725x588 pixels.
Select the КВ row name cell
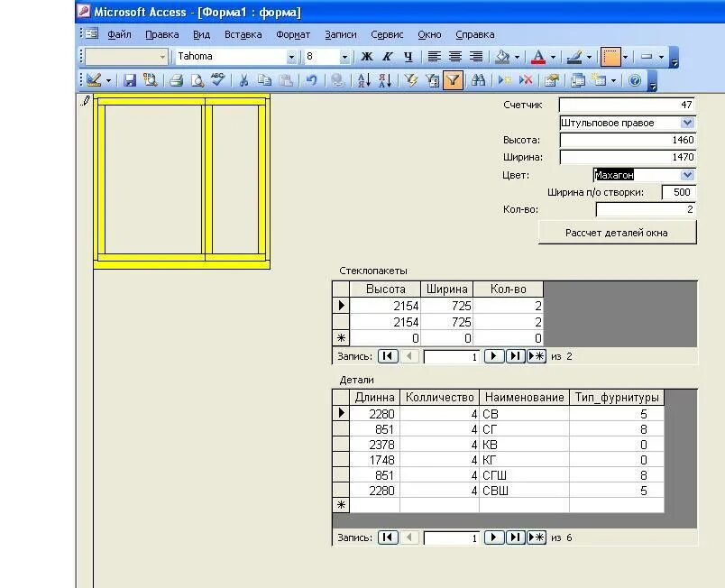(524, 445)
